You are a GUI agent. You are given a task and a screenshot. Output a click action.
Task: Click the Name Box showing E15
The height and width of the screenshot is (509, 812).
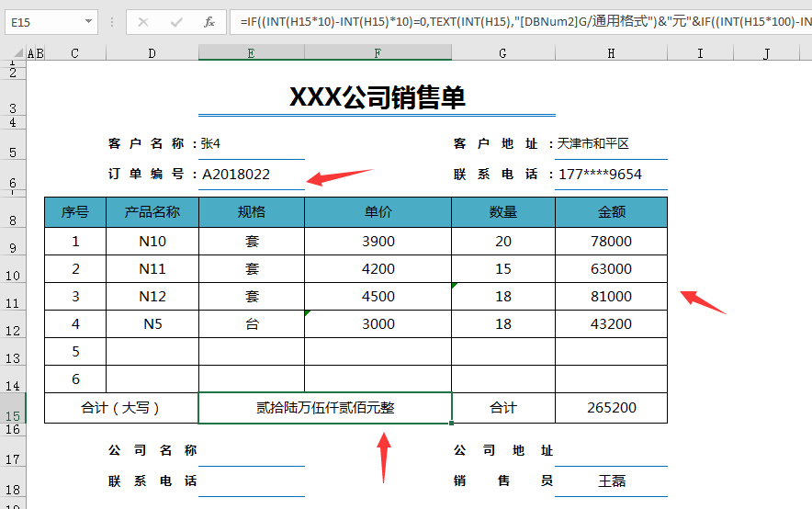pyautogui.click(x=51, y=22)
